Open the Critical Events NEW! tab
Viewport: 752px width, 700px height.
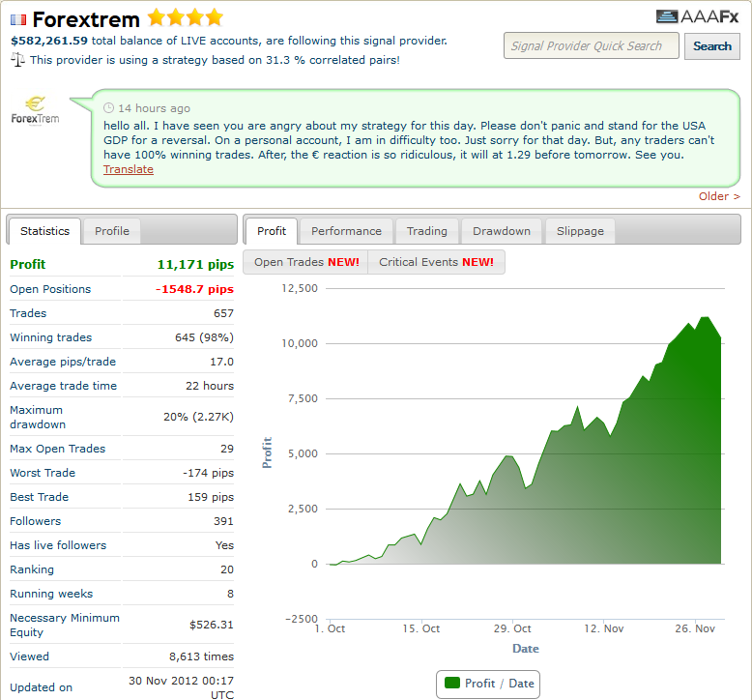[437, 262]
